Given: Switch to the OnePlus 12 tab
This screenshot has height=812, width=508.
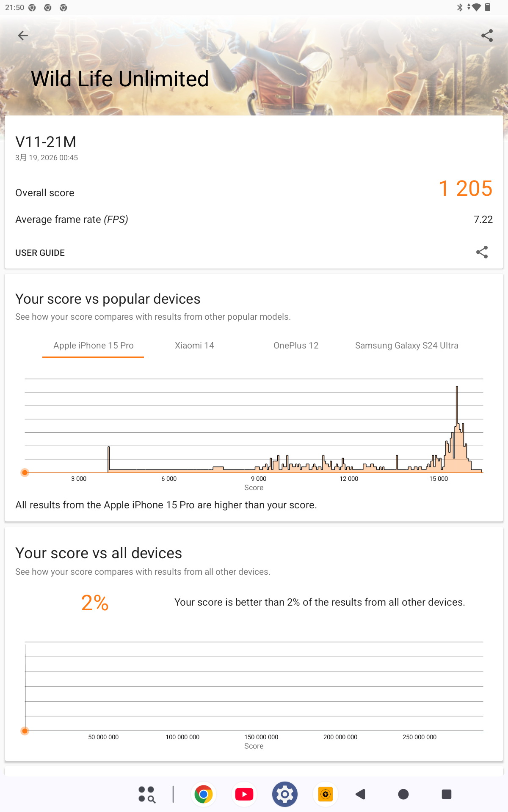Looking at the screenshot, I should (x=296, y=346).
